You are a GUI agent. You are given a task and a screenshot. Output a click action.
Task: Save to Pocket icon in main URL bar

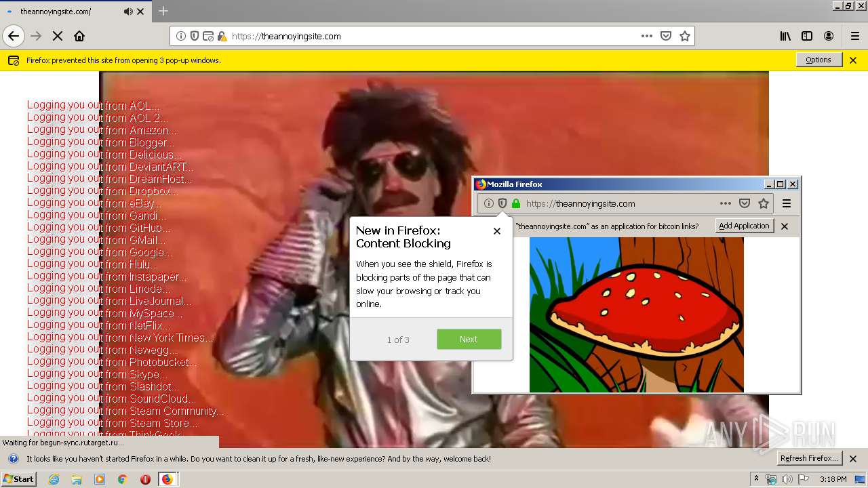pyautogui.click(x=666, y=36)
